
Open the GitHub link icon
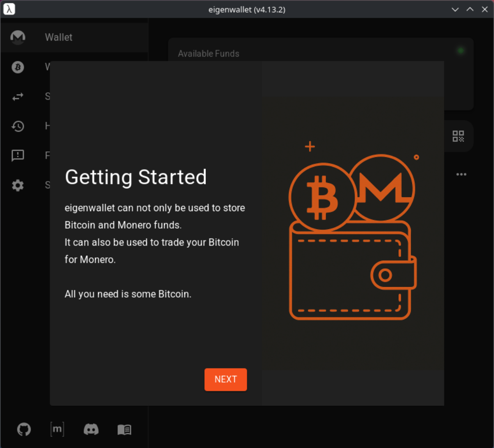click(24, 429)
